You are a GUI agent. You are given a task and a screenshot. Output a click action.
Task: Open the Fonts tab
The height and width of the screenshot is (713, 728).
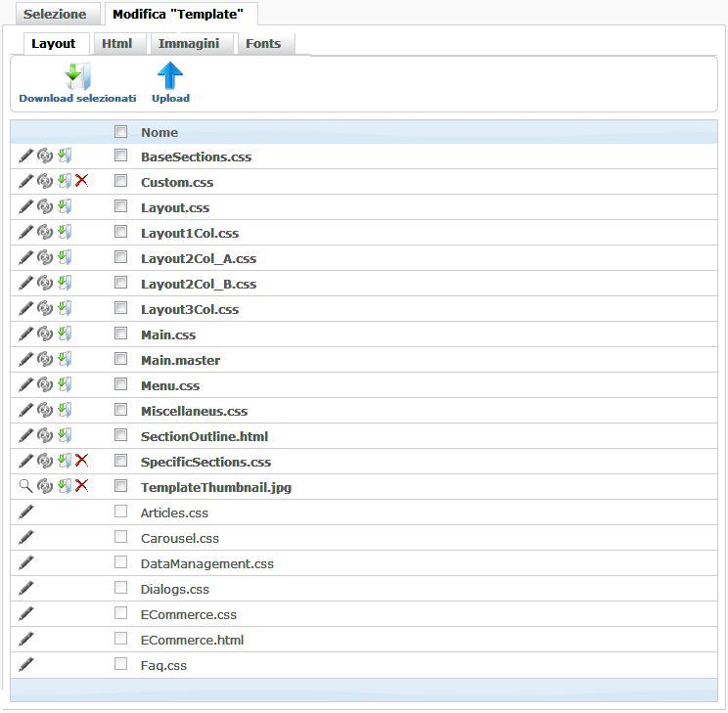[263, 44]
